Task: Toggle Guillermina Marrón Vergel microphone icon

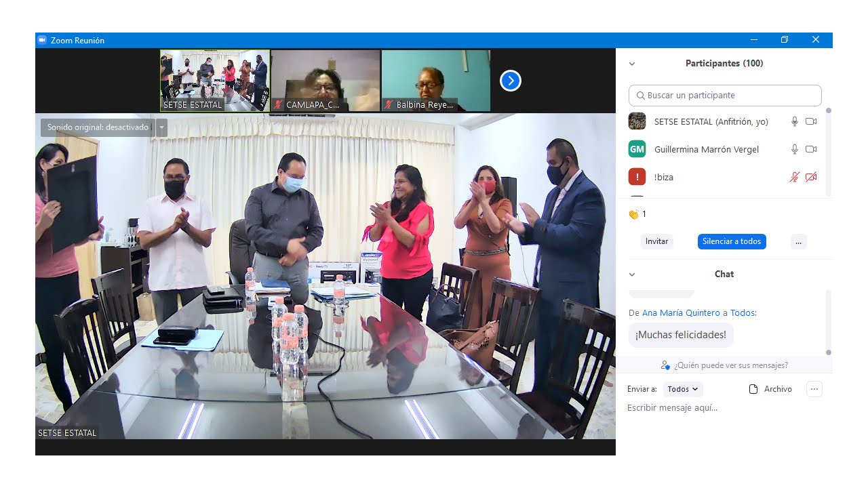Action: [x=795, y=149]
